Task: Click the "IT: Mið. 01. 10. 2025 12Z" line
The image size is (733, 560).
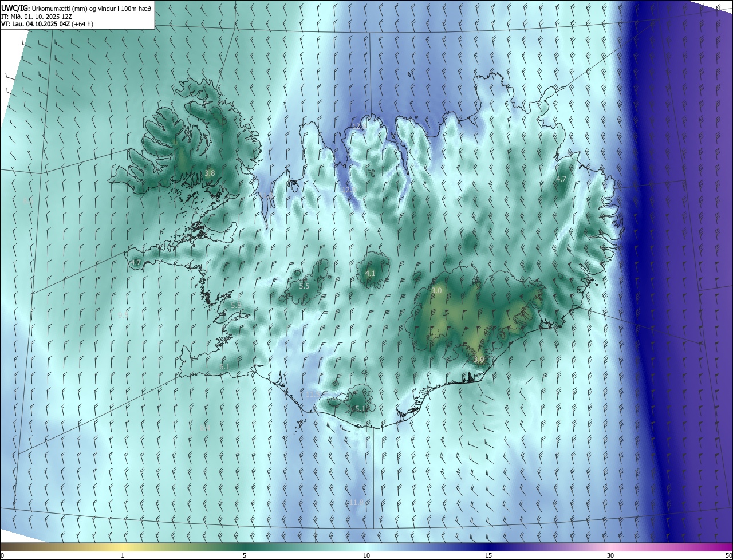Action: pos(36,16)
